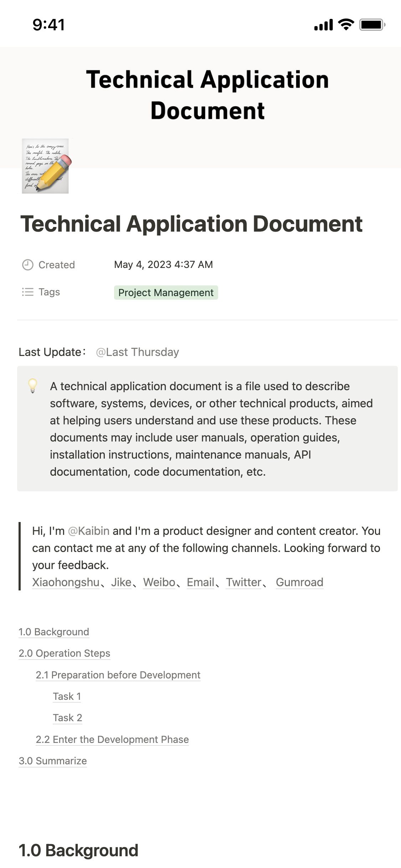The width and height of the screenshot is (401, 868).
Task: Tap the Wi-Fi icon in status bar
Action: click(x=346, y=25)
